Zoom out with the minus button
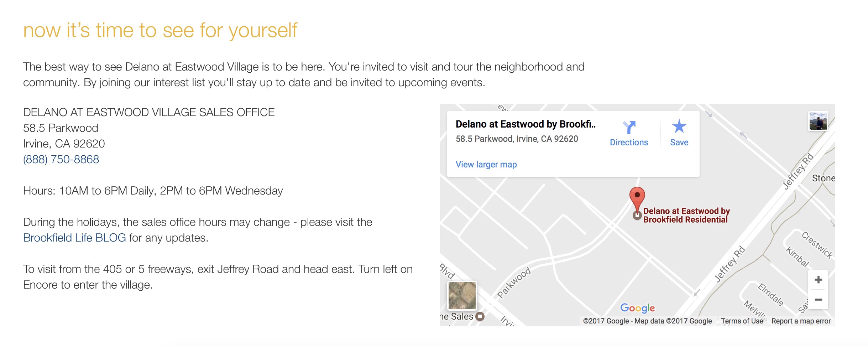Image resolution: width=868 pixels, height=347 pixels. pyautogui.click(x=818, y=300)
